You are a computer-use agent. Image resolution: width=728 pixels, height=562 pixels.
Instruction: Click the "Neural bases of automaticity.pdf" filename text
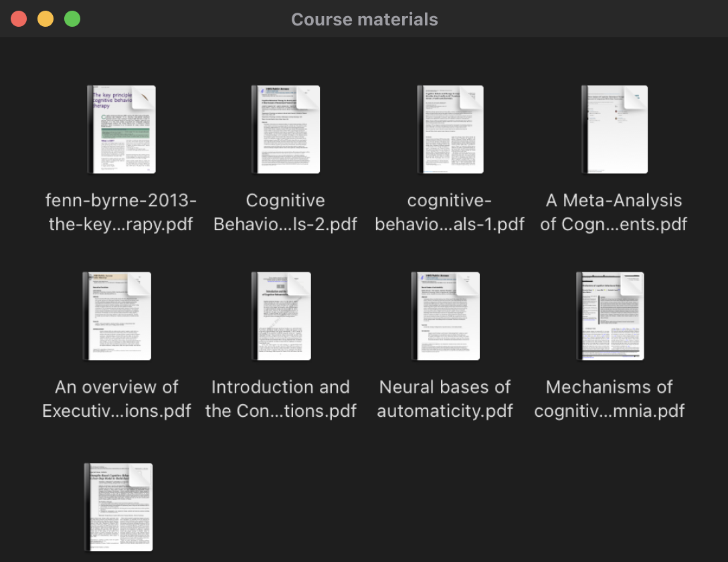pyautogui.click(x=444, y=399)
